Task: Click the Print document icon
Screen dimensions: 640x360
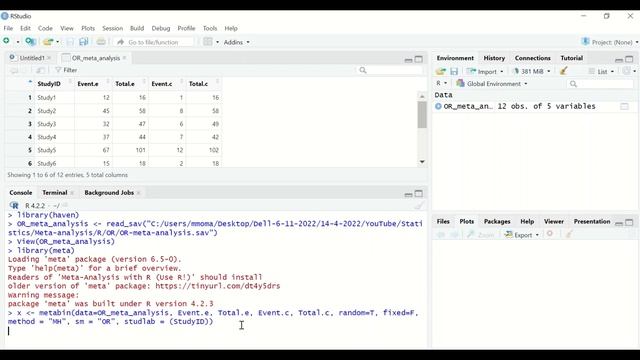Action: (x=101, y=42)
